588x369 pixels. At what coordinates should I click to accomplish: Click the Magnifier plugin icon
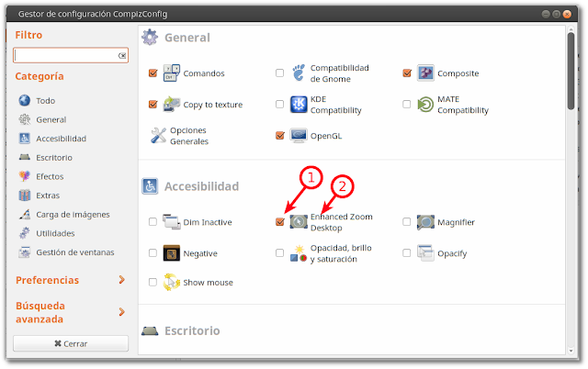[x=425, y=222]
